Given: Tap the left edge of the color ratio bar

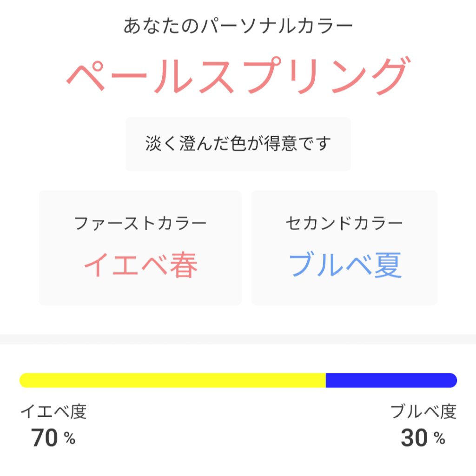Looking at the screenshot, I should pyautogui.click(x=22, y=379).
